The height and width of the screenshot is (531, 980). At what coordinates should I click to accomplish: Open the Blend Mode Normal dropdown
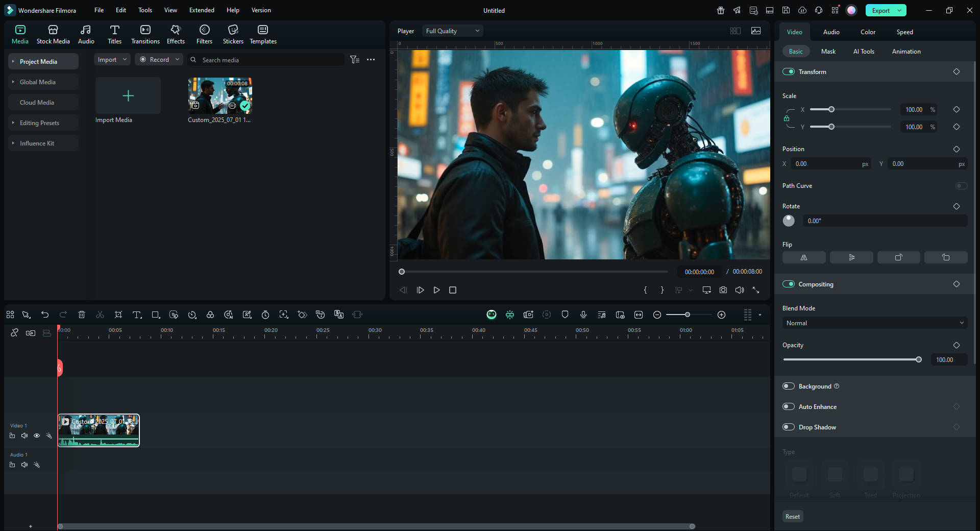pyautogui.click(x=875, y=323)
